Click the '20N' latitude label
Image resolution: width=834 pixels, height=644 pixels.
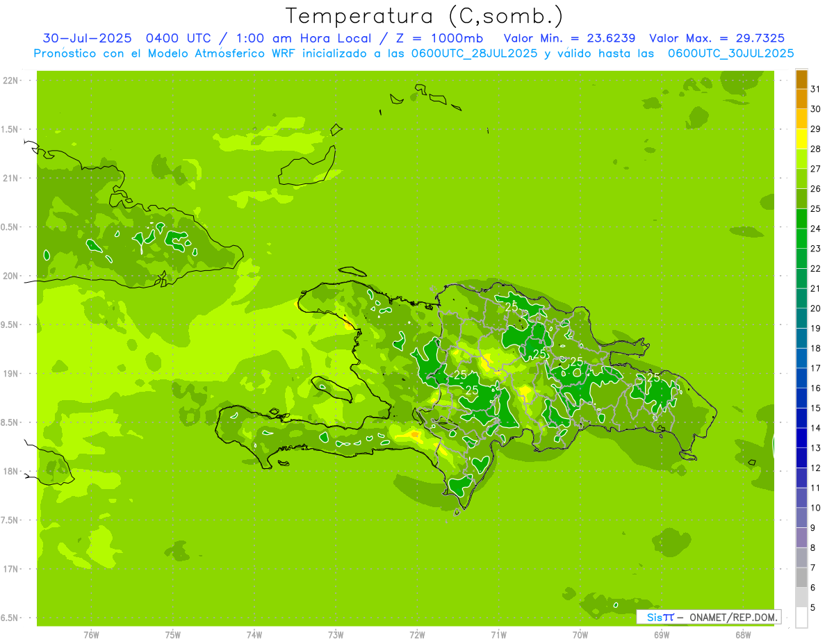tap(10, 276)
